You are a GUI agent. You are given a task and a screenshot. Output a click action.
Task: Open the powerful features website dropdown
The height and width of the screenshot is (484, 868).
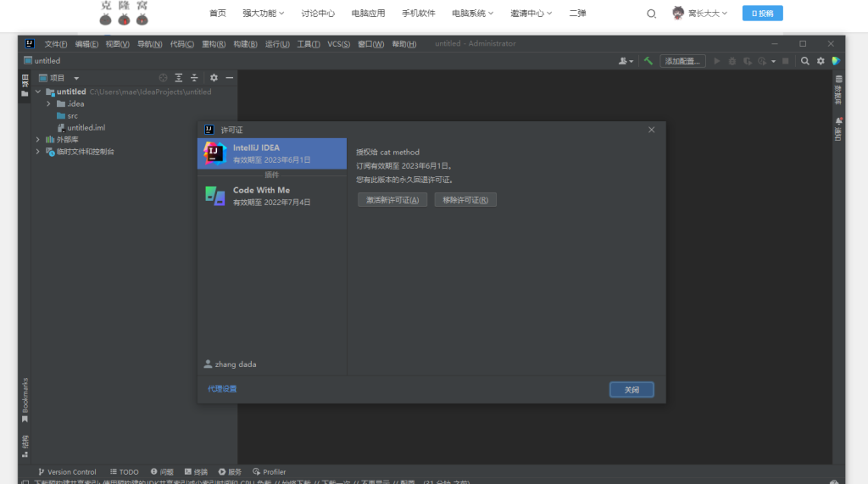coord(263,14)
